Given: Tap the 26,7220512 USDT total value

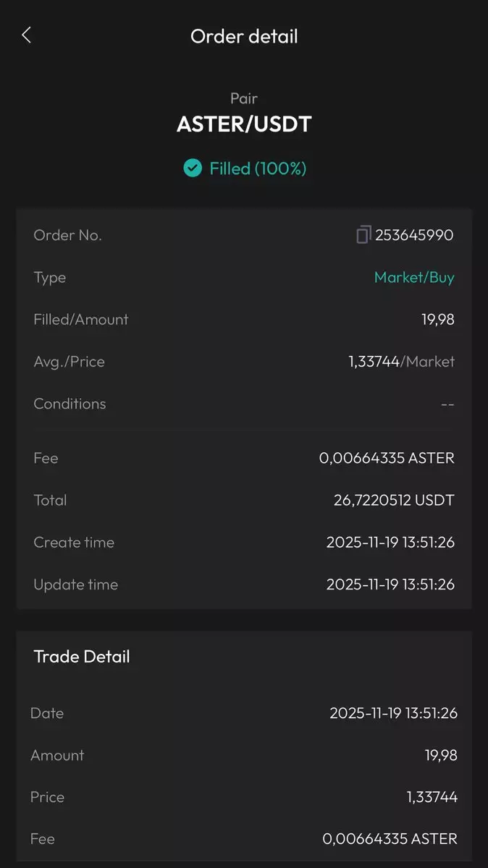Looking at the screenshot, I should (394, 500).
